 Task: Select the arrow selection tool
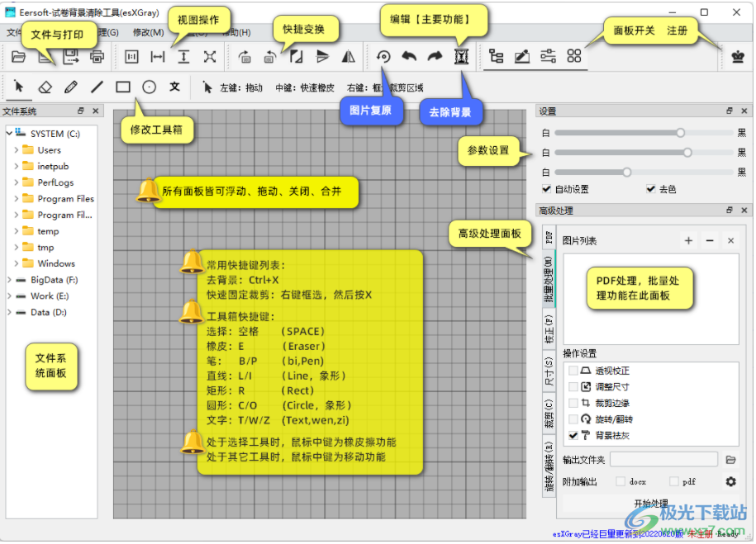point(19,87)
